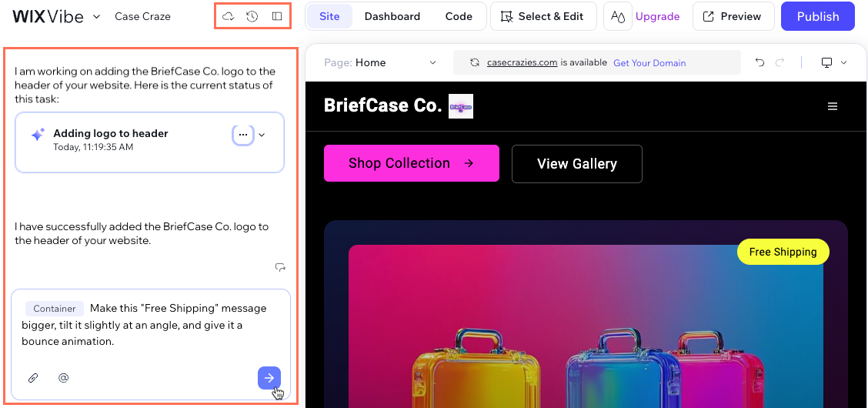Click the BriefCase Co. heading
Screen dimensions: 868x408
tap(382, 105)
